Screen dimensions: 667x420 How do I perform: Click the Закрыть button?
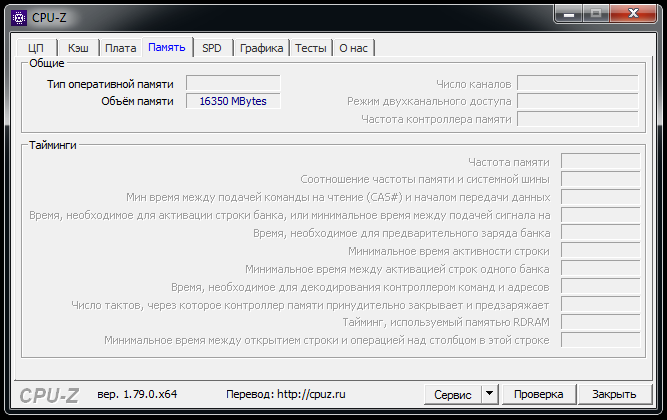[x=614, y=394]
